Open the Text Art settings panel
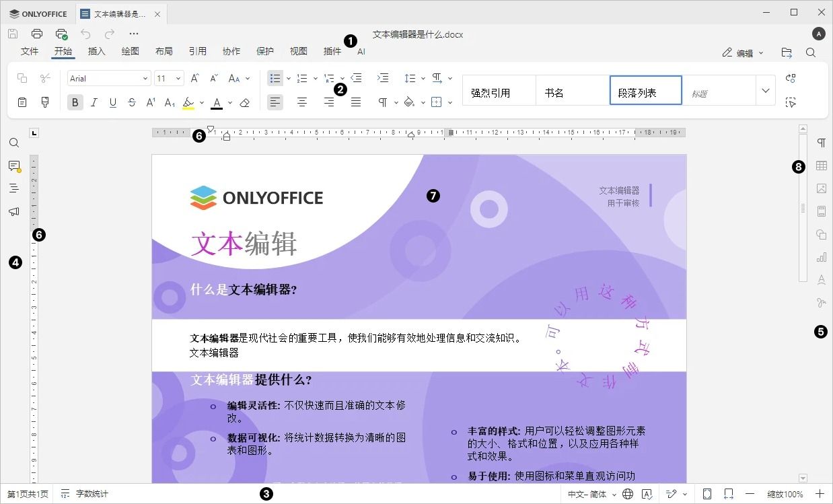 [821, 280]
